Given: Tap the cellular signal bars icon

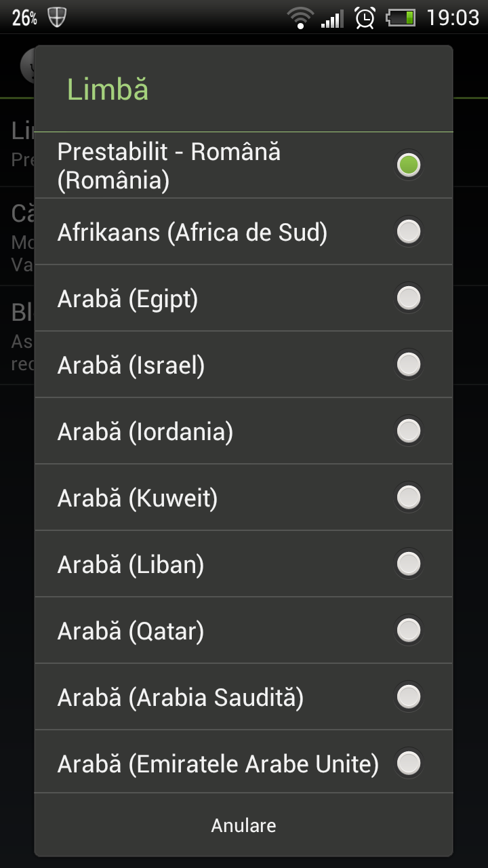Looking at the screenshot, I should (332, 18).
